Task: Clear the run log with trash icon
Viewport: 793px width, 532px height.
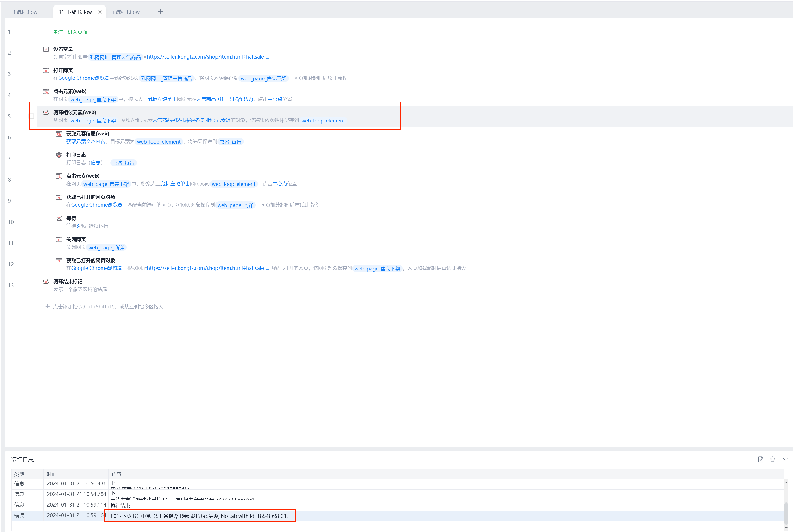Action: [772, 459]
